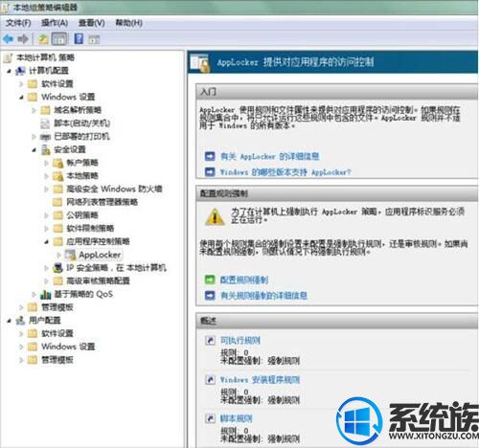Click the Forward arrow toolbar icon
479x448 pixels.
point(23,39)
